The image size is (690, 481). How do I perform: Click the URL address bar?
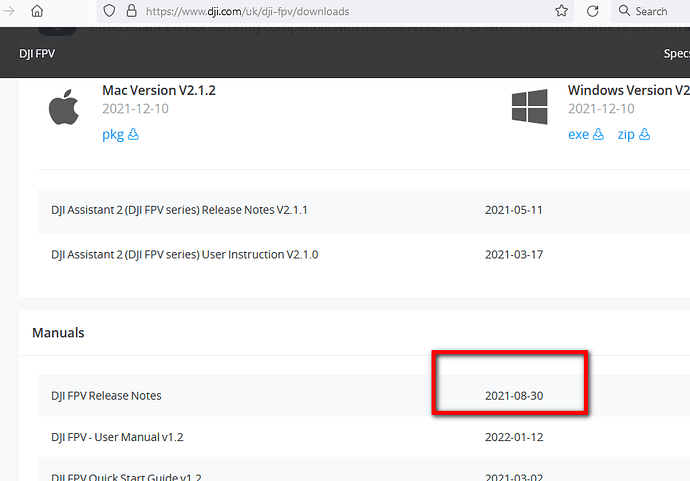(335, 11)
